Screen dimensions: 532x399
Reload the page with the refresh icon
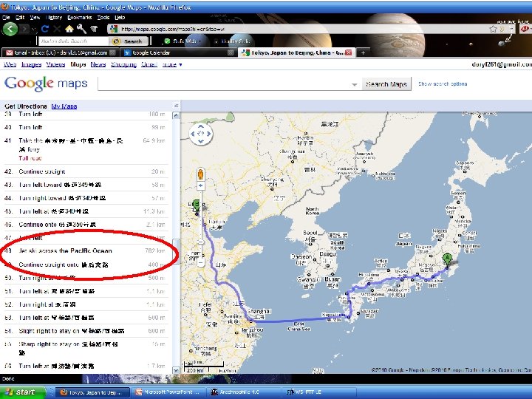click(45, 29)
